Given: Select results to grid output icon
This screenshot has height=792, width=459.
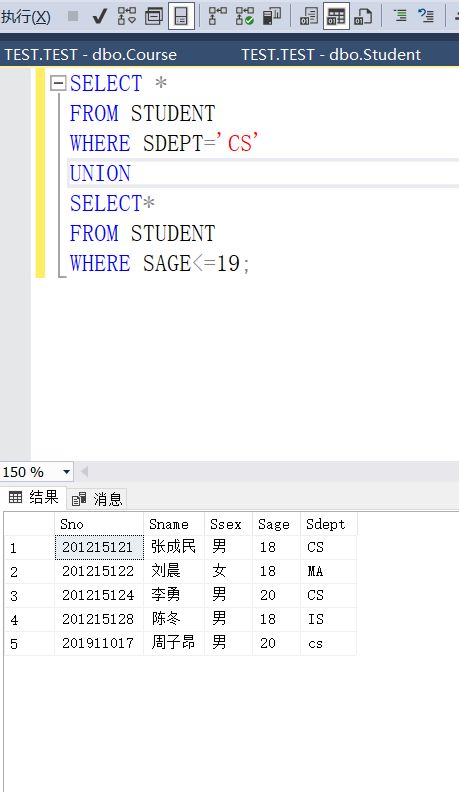Looking at the screenshot, I should tap(336, 16).
